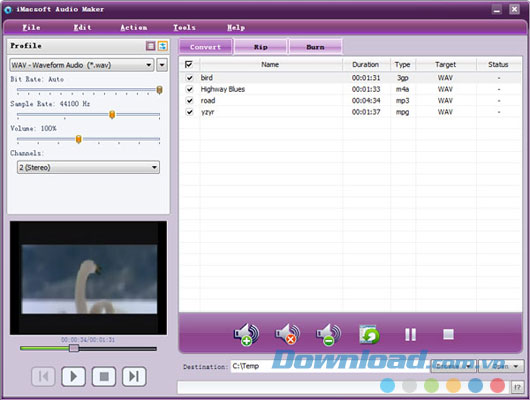The image size is (530, 400).
Task: Open the Edit menu
Action: click(x=82, y=28)
